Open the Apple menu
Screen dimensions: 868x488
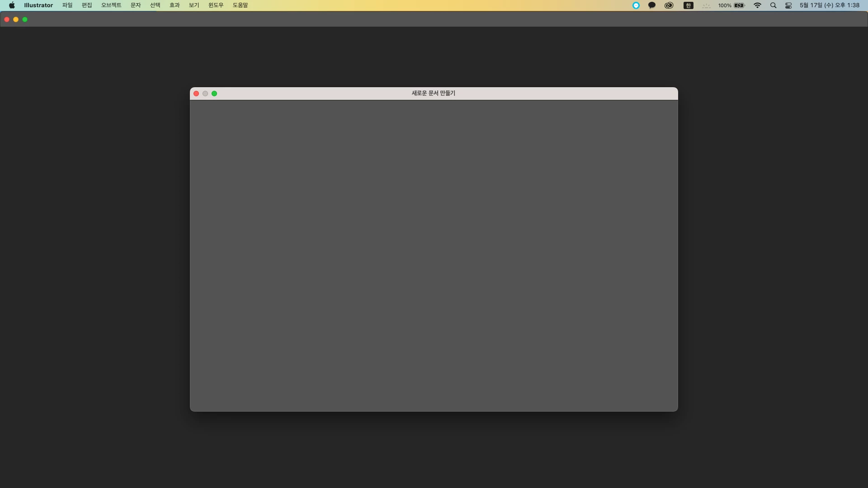(12, 5)
